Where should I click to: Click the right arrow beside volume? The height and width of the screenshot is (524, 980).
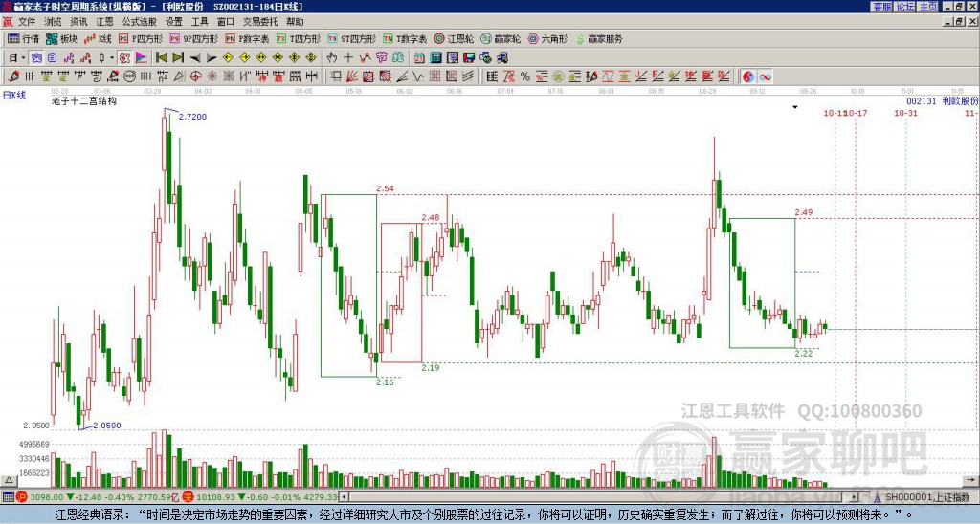click(970, 480)
